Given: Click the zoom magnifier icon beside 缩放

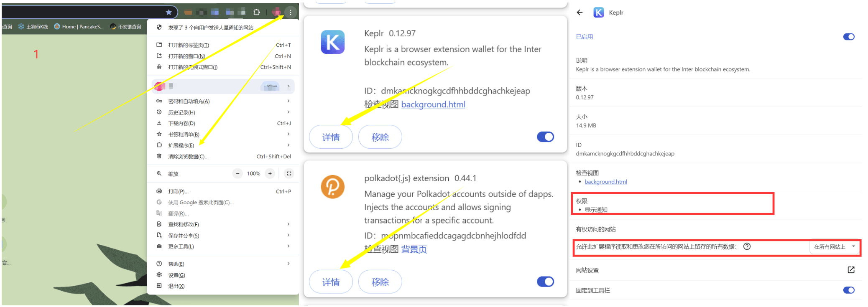Looking at the screenshot, I should 159,173.
